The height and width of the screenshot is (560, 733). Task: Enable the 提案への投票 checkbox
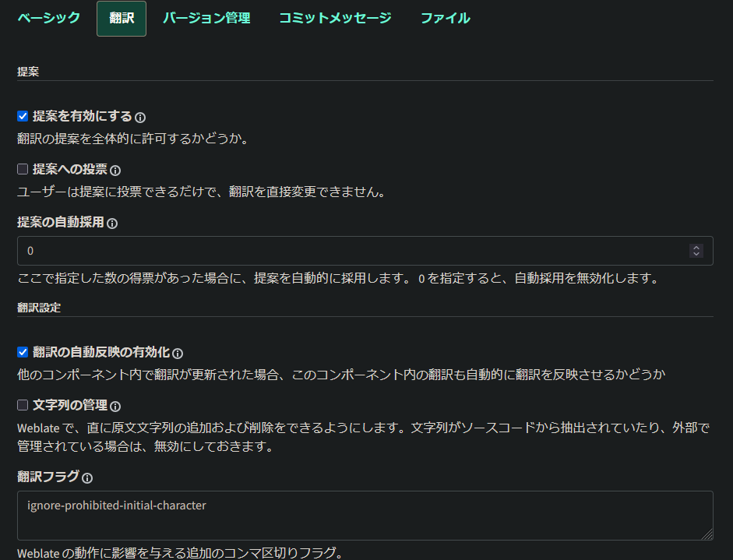[23, 169]
